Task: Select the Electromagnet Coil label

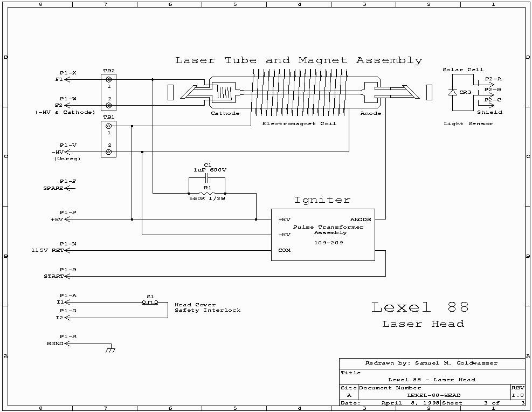Action: point(299,123)
